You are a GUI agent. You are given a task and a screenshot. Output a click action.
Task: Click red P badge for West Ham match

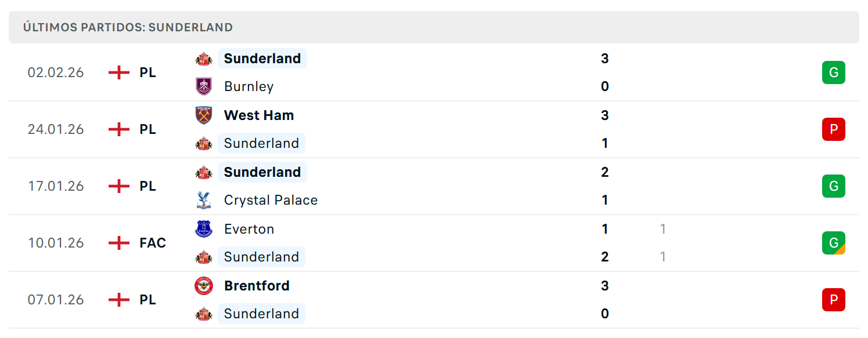(x=834, y=129)
